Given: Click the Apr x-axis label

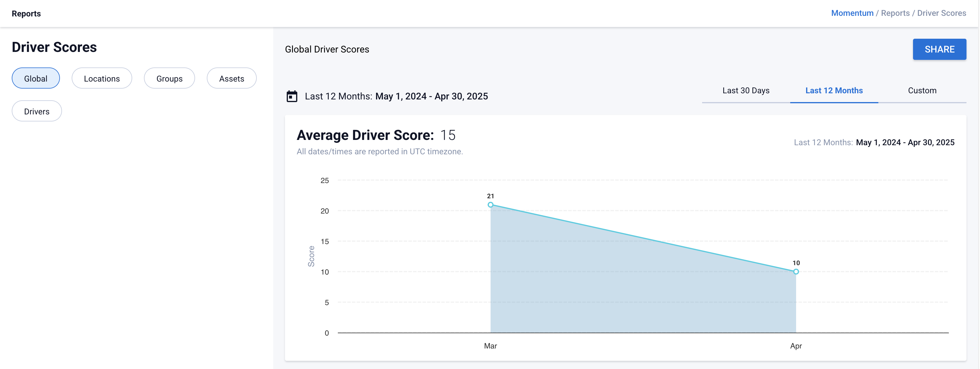Looking at the screenshot, I should pyautogui.click(x=796, y=346).
